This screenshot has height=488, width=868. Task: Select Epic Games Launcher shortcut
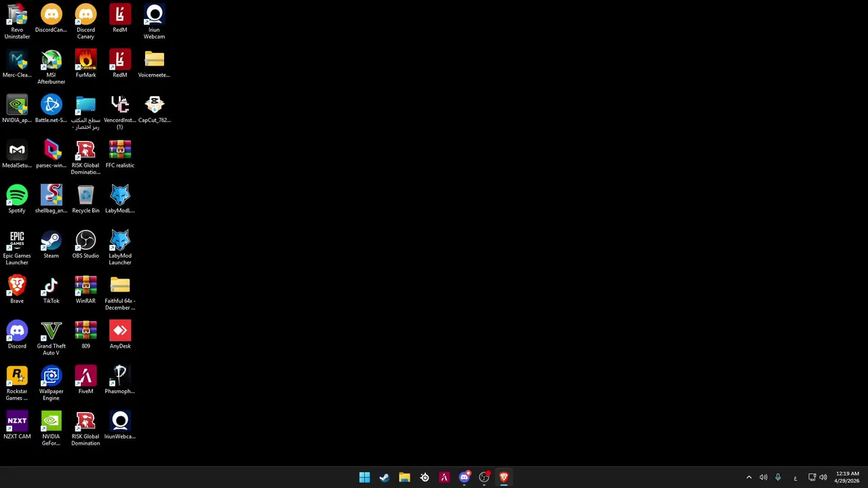(x=17, y=248)
